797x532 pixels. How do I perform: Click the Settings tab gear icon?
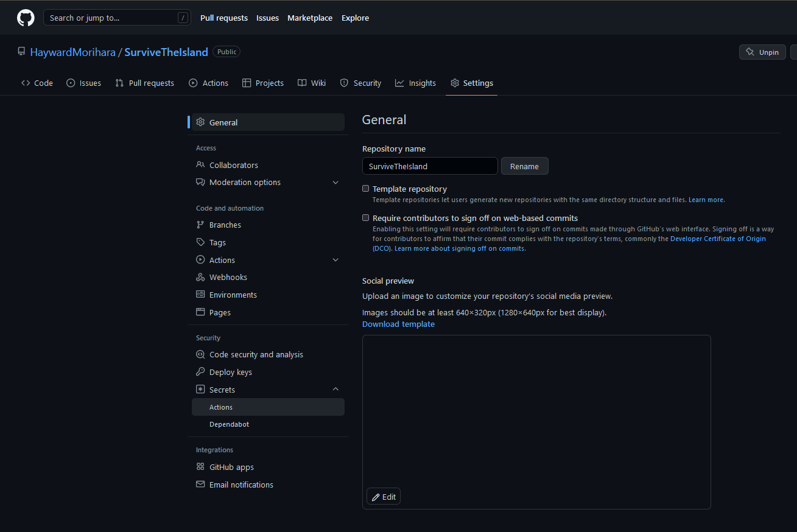click(x=455, y=83)
